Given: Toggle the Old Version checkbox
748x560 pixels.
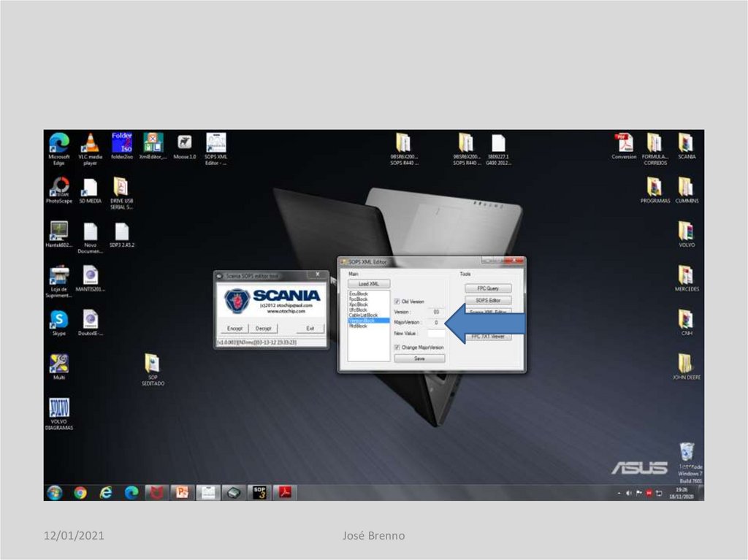Looking at the screenshot, I should [397, 301].
